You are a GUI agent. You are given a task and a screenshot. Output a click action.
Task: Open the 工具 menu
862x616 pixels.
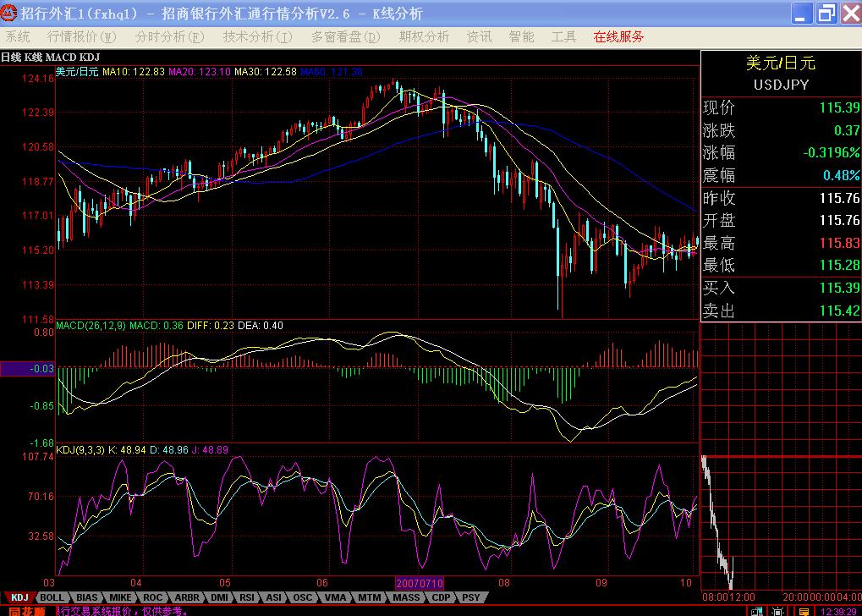(563, 37)
